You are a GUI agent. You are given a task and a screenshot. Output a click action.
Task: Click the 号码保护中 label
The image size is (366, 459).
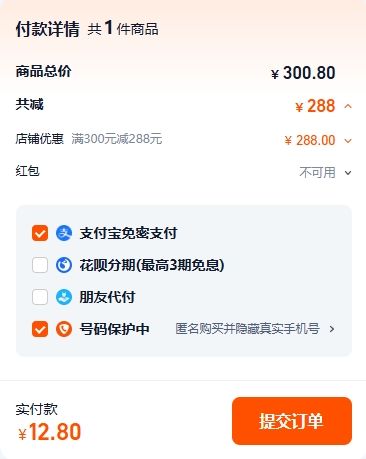click(114, 329)
